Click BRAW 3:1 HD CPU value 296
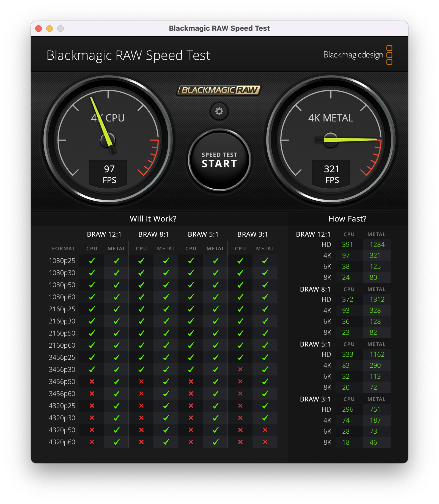Viewport: 439px width, 504px height. coord(348,409)
